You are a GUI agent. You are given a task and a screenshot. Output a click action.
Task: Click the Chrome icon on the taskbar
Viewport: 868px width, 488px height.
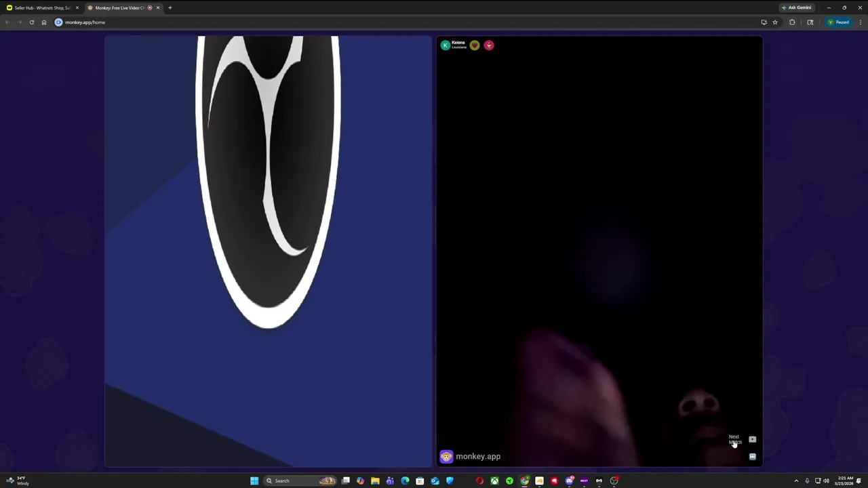pos(524,481)
